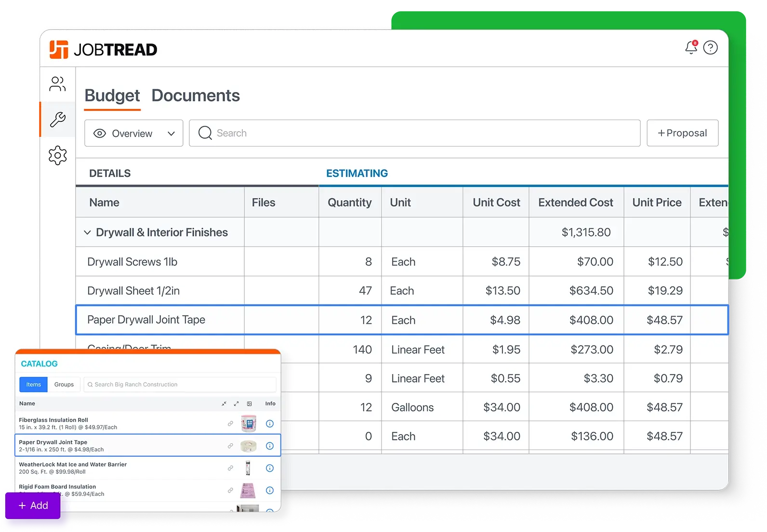Click the Paper Drywall Joint Tape thumbnail
The image size is (767, 532).
point(249,446)
